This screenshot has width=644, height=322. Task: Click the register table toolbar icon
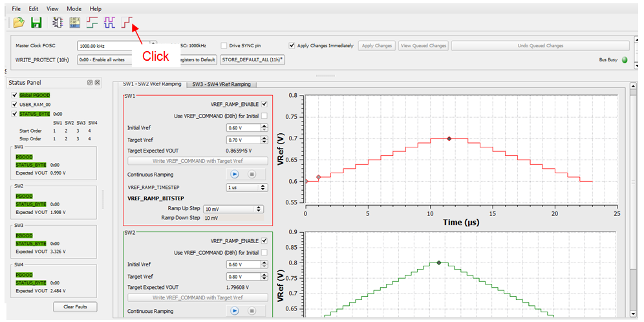pyautogui.click(x=75, y=22)
